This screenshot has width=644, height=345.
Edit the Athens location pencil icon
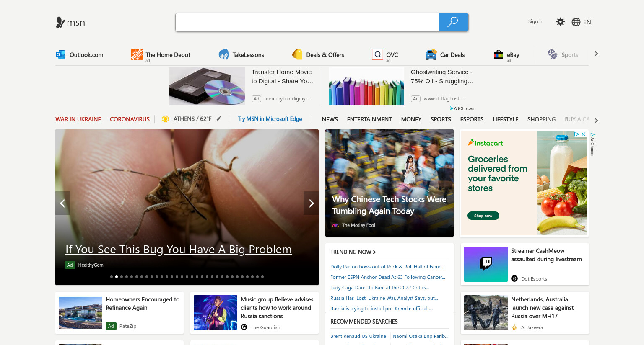219,119
